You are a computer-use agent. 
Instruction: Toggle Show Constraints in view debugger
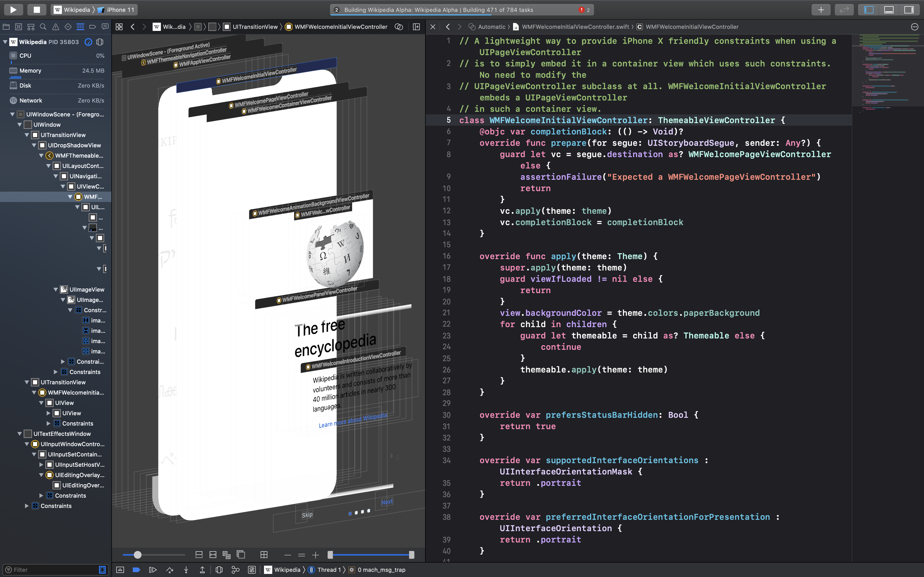tap(213, 555)
